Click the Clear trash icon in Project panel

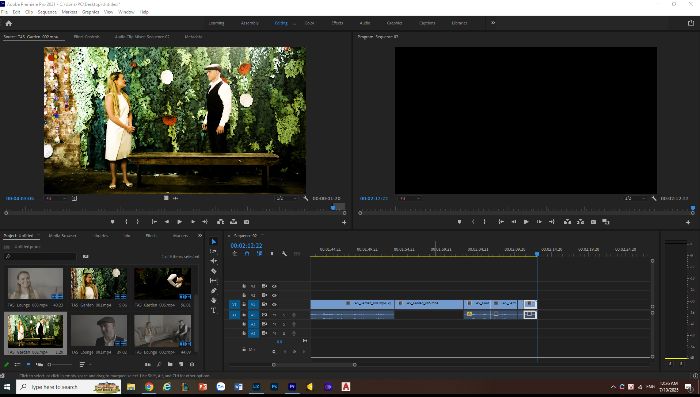[192, 364]
